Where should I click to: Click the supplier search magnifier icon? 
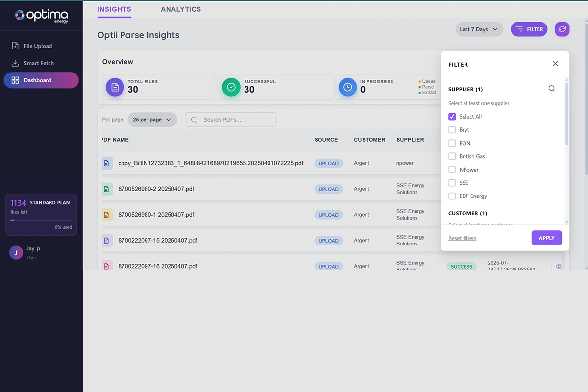tap(552, 89)
